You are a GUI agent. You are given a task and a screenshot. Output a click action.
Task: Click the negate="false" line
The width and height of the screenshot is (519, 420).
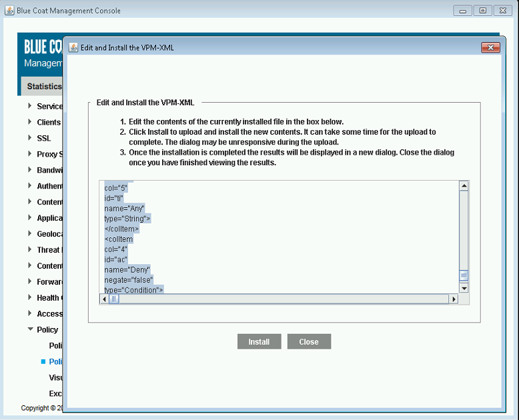tap(129, 280)
